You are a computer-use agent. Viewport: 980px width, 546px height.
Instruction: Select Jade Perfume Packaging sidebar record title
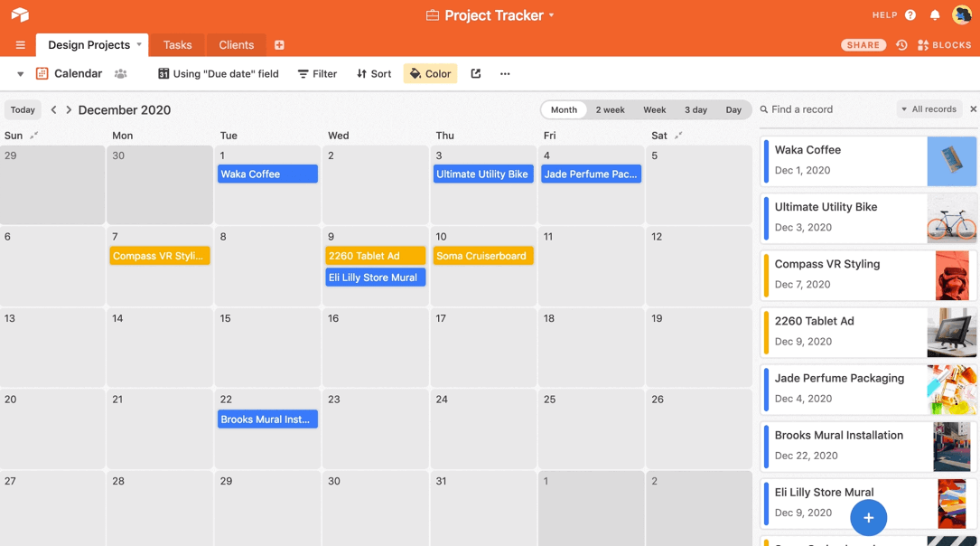[839, 379]
